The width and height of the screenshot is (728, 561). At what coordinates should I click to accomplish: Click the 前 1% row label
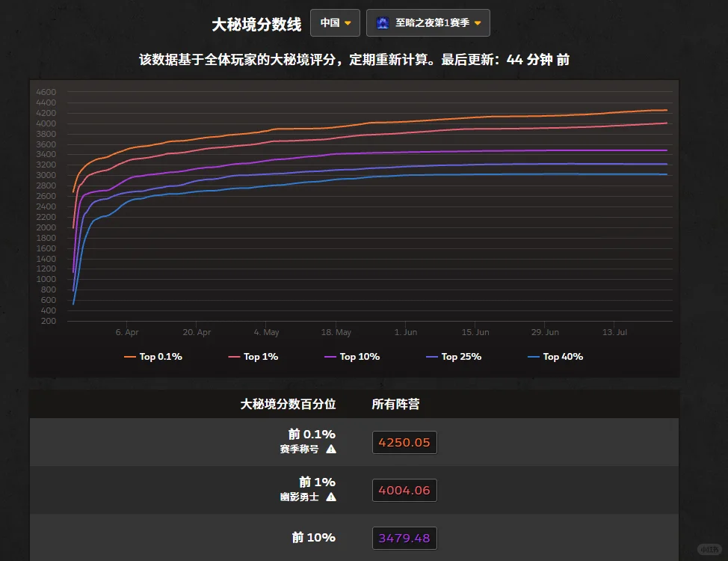coord(317,482)
